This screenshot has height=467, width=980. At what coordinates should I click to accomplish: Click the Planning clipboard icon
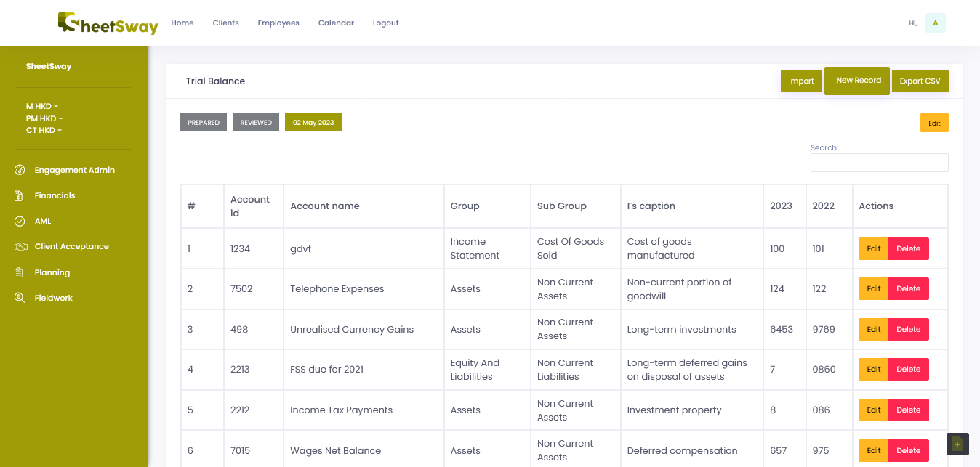20,272
